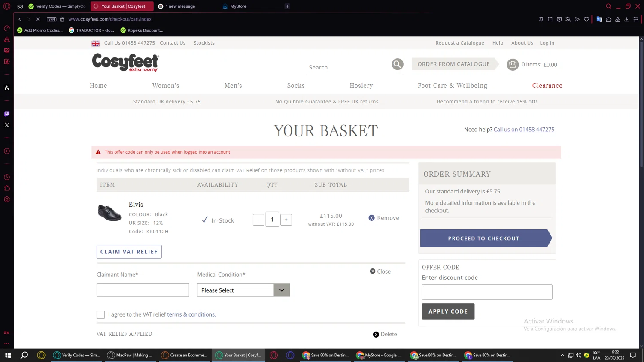This screenshot has width=644, height=362.
Task: Click the Cosyfeet search magnifier button
Action: [397, 64]
